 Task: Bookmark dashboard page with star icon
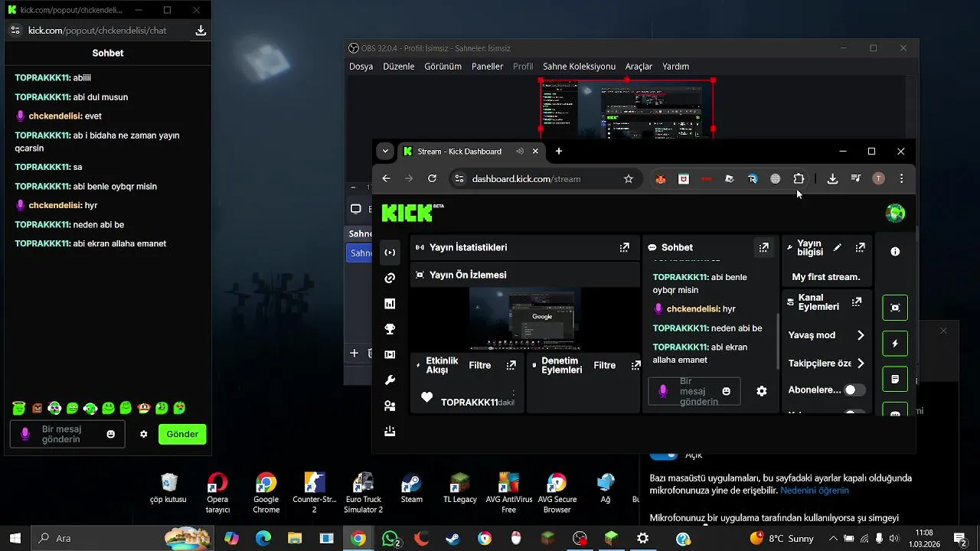click(x=629, y=178)
